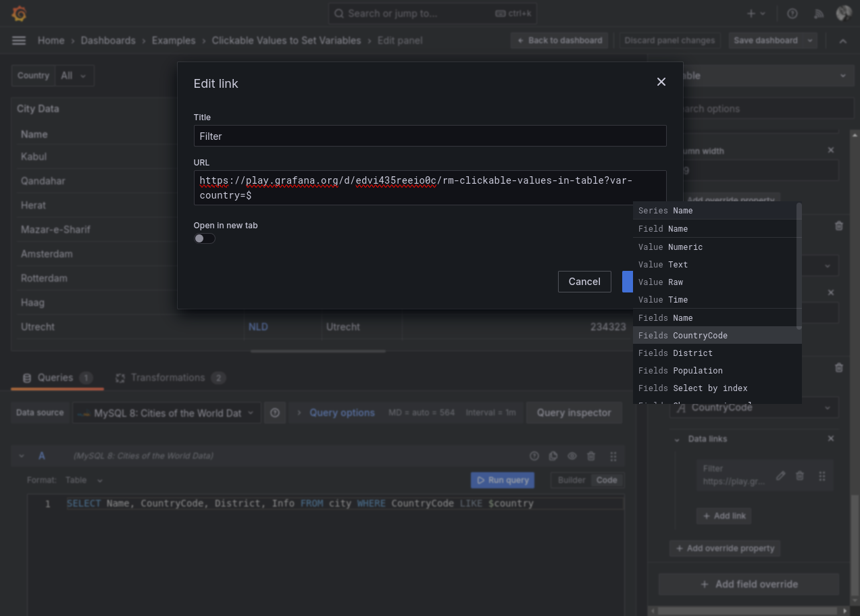Delete the Filter data link trash icon
Image resolution: width=860 pixels, height=616 pixels.
tap(800, 475)
